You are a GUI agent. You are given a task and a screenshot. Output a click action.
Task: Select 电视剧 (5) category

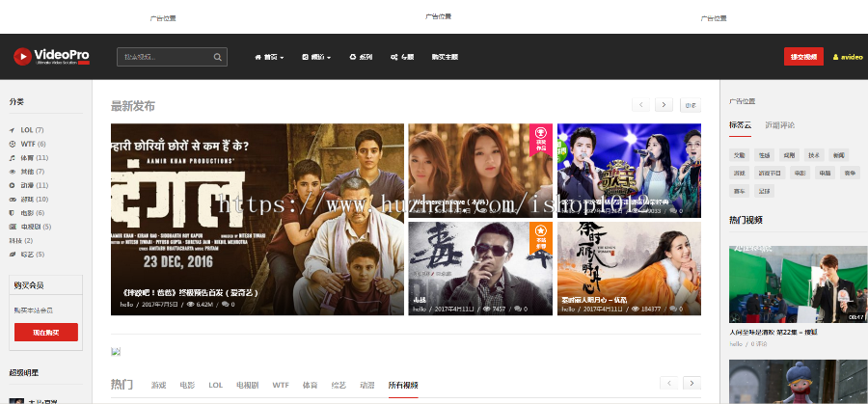pos(31,227)
